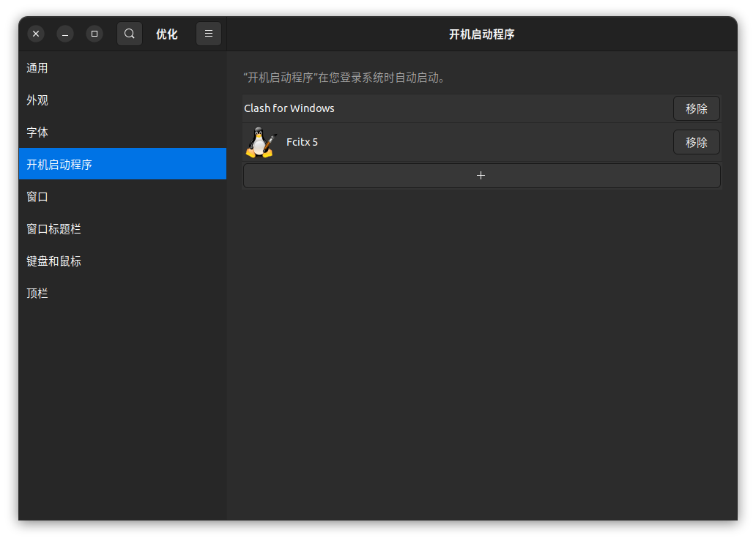Viewport: 756px width, 541px height.
Task: Go to the 窗口 settings page
Action: pos(37,197)
